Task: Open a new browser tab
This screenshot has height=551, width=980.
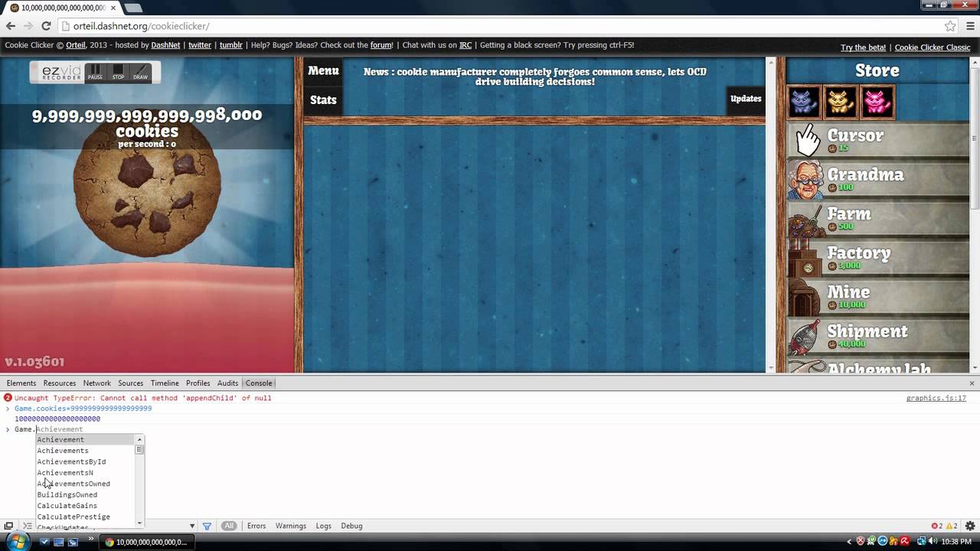Action: pyautogui.click(x=133, y=8)
